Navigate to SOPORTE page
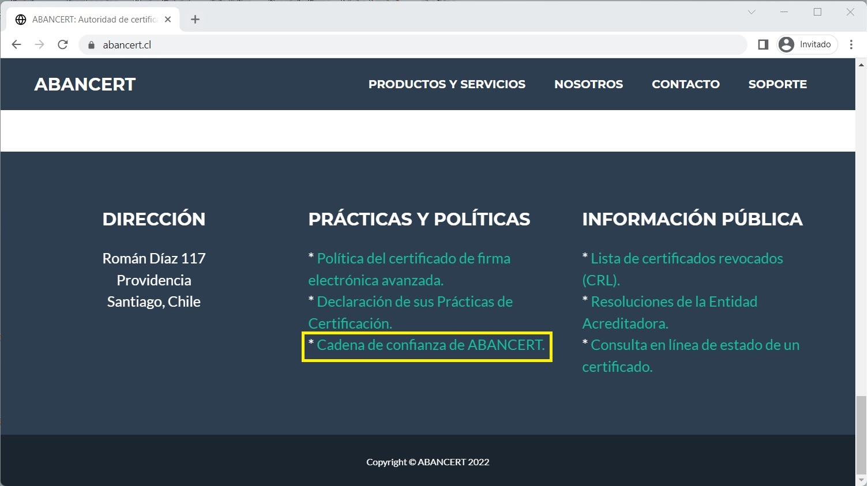Viewport: 868px width, 486px height. 777,84
